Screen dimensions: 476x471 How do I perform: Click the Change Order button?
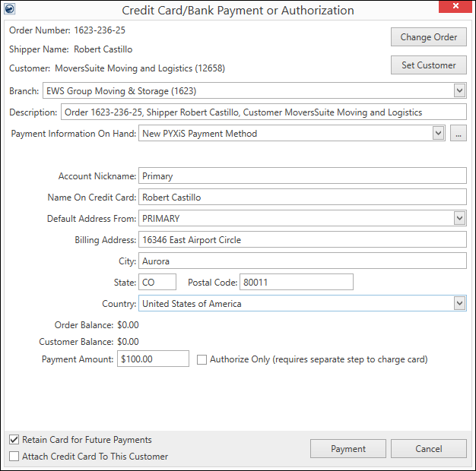coord(429,37)
